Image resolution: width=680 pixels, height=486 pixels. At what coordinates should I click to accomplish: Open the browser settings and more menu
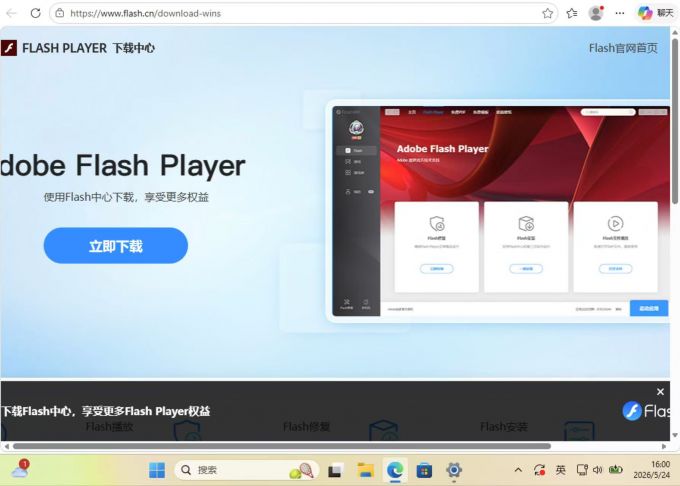click(x=620, y=13)
